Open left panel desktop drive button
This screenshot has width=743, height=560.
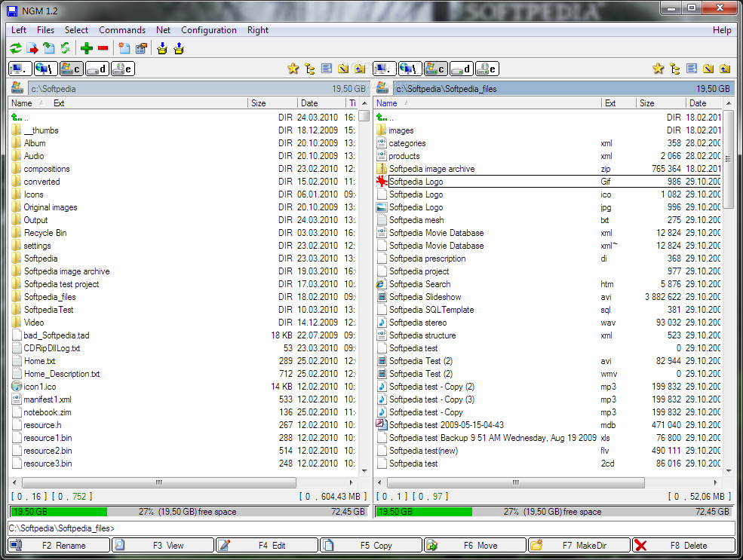point(20,69)
